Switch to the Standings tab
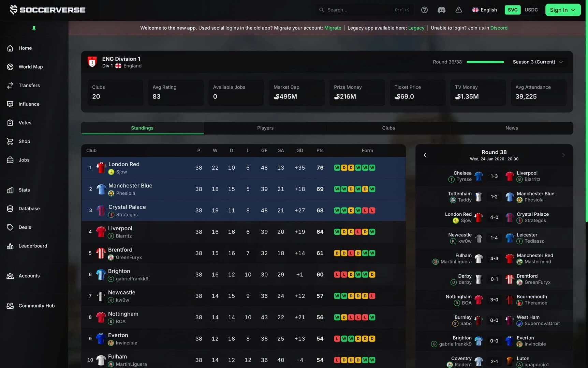This screenshot has height=368, width=588. pos(142,128)
